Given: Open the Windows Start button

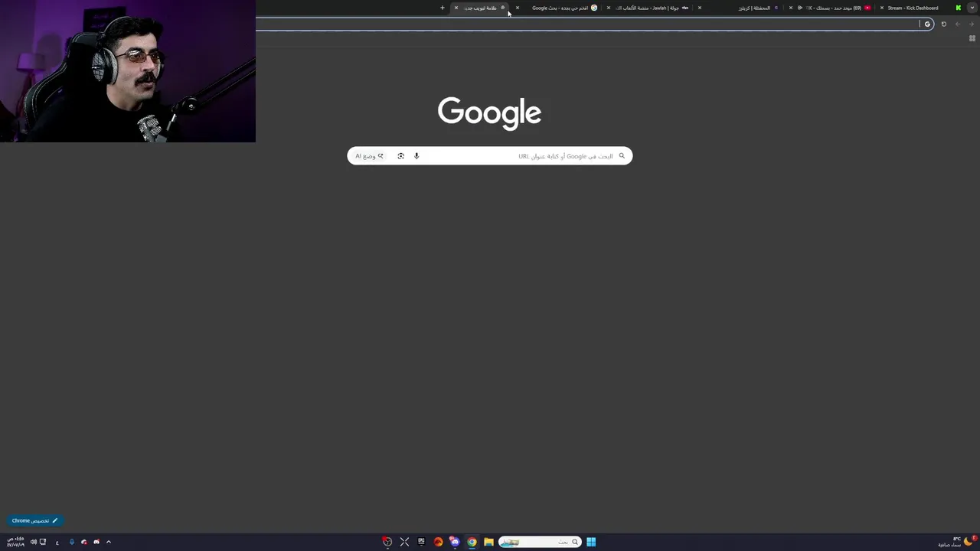Looking at the screenshot, I should tap(591, 542).
